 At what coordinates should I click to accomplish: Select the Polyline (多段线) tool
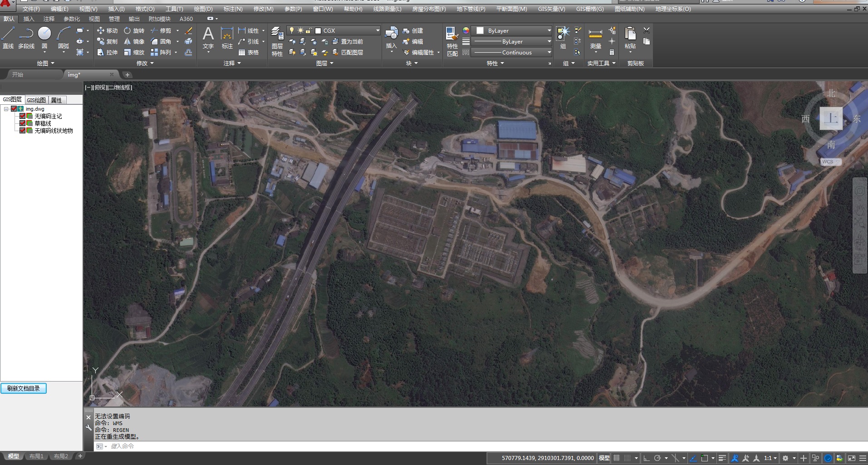(26, 37)
